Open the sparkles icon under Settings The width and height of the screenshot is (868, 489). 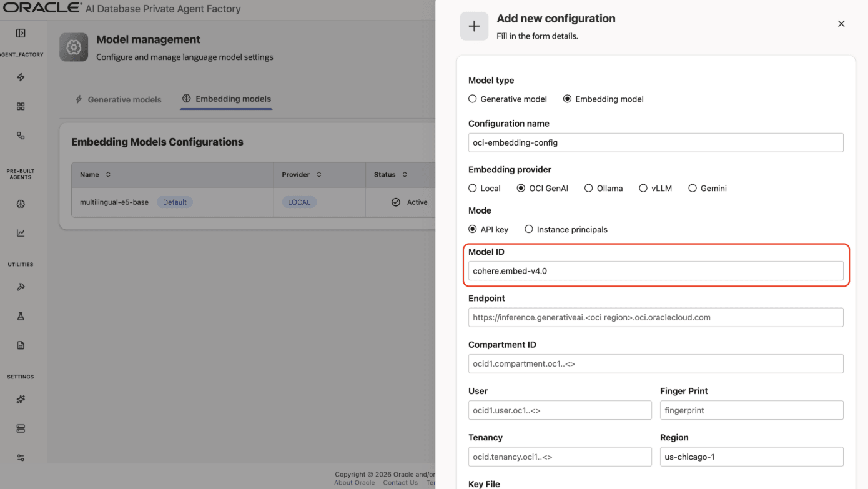click(x=21, y=400)
